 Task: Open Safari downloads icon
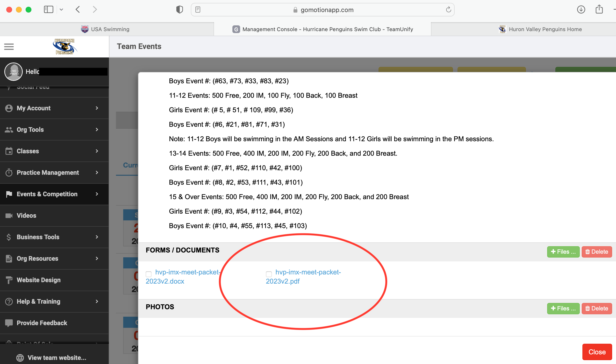coord(581,10)
